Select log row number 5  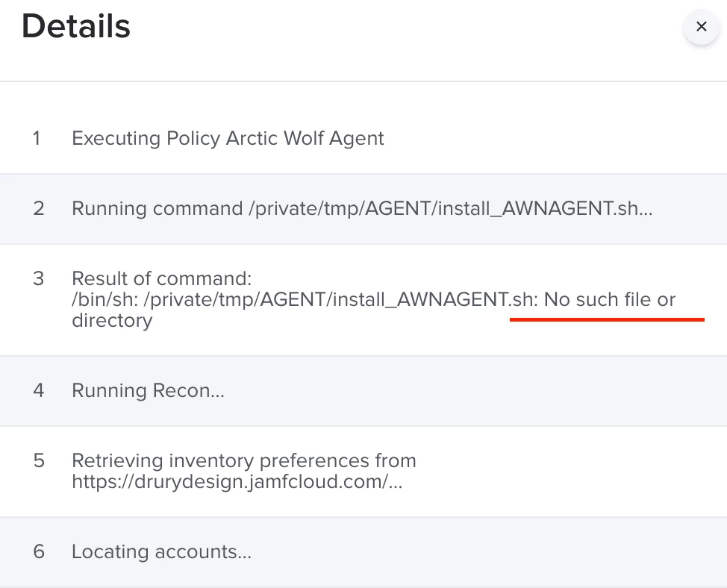click(x=39, y=460)
